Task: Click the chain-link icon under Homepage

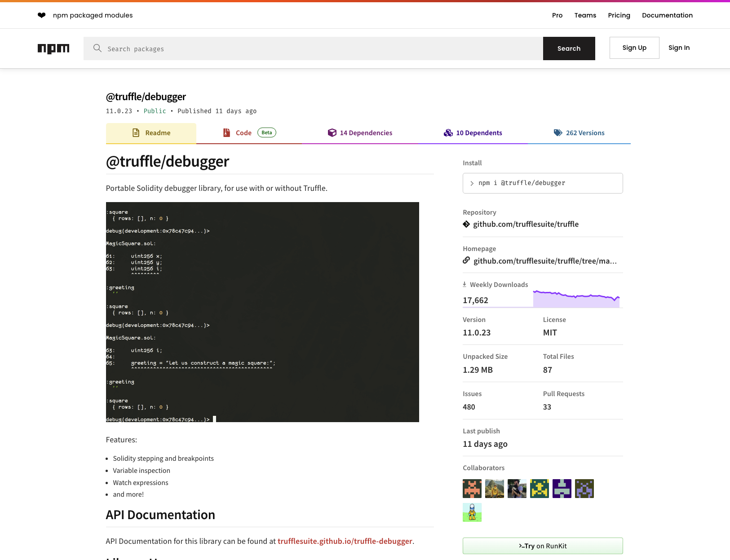Action: [x=466, y=260]
